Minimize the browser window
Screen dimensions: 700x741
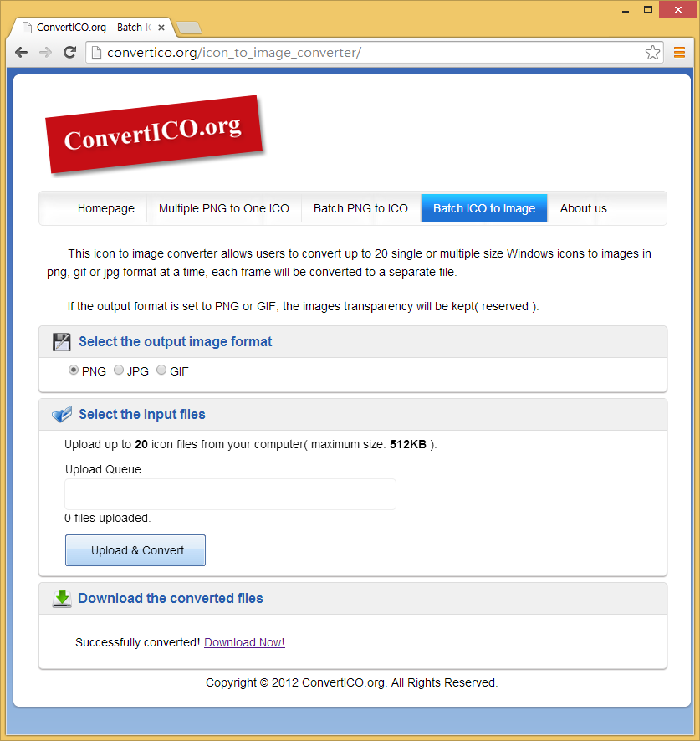(626, 10)
